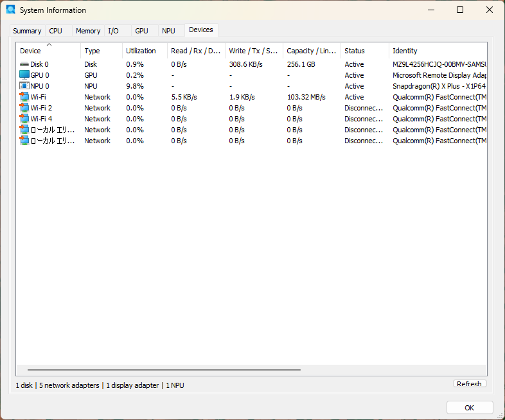
Task: Click '1 disk' in status line
Action: (x=24, y=385)
